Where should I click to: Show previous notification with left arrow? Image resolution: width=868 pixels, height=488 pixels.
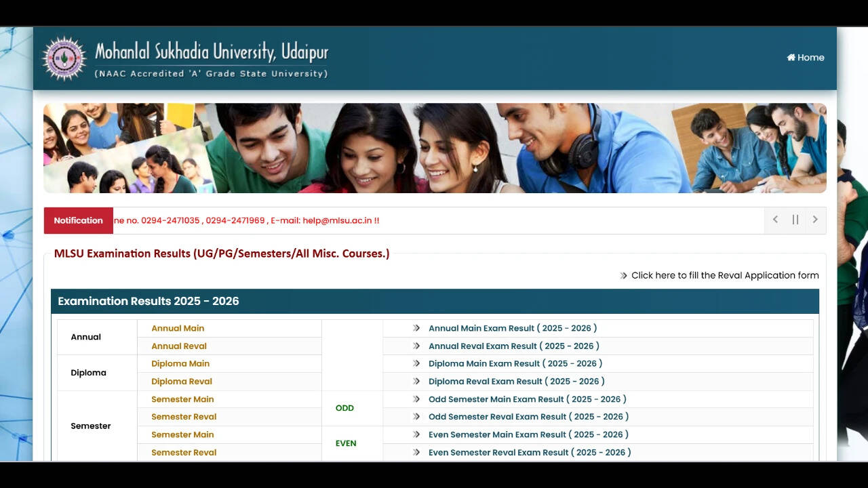click(x=775, y=220)
